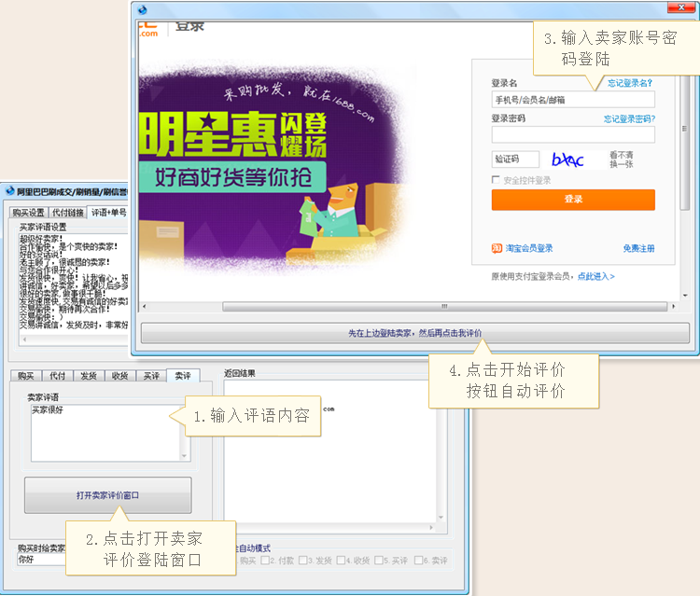
Task: Select the comment line 超级好卖家!
Action: [41, 239]
